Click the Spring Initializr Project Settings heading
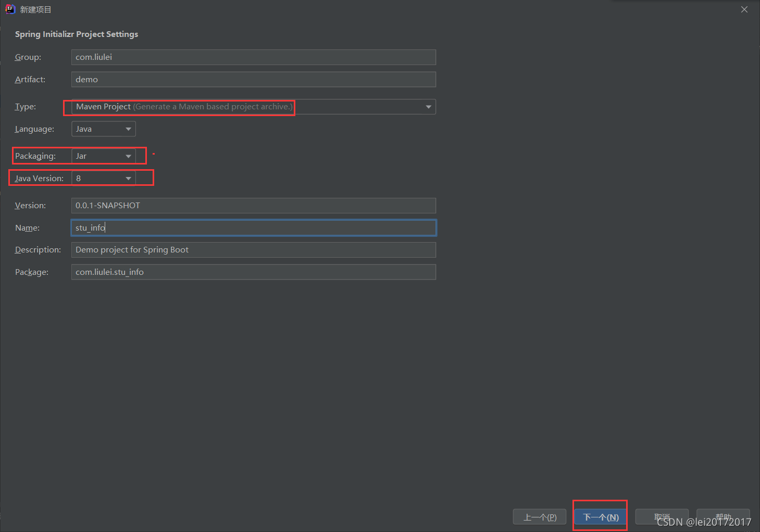Screen dimensions: 760x532 point(77,34)
